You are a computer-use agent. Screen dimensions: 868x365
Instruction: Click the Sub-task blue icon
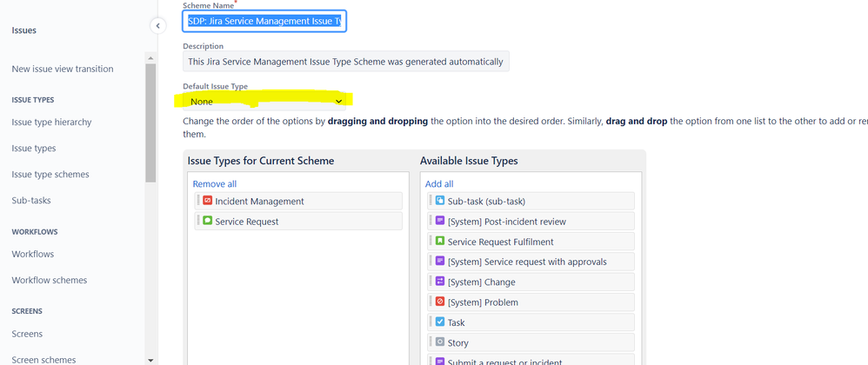click(x=440, y=201)
